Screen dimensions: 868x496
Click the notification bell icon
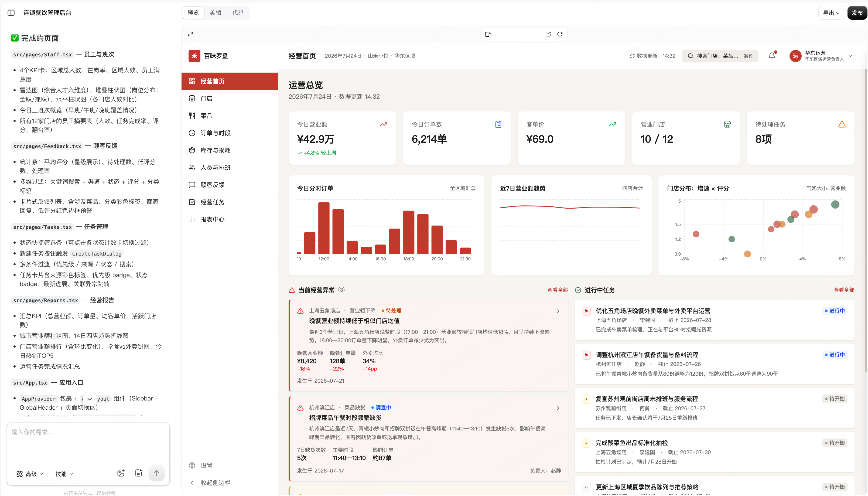click(772, 56)
